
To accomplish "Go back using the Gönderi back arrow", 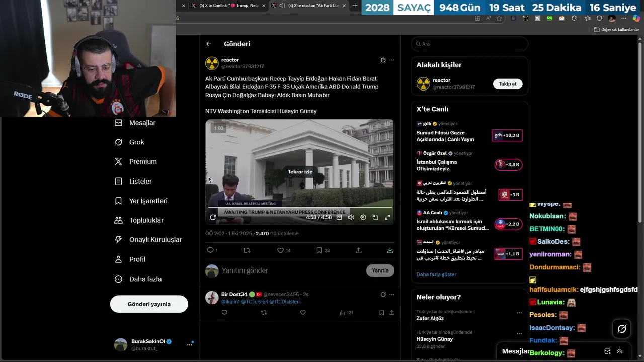I will [208, 44].
